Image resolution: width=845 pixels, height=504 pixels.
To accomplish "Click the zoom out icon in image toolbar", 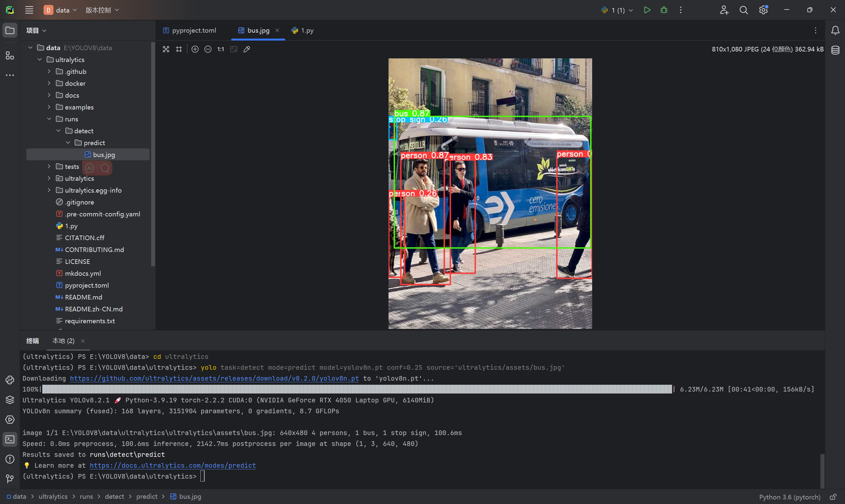I will 208,49.
